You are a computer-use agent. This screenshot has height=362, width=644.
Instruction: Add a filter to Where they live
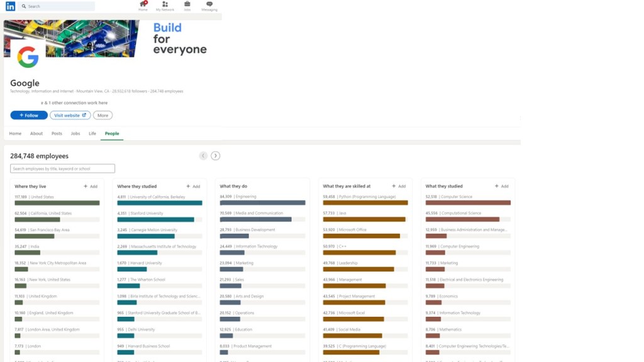pos(91,187)
